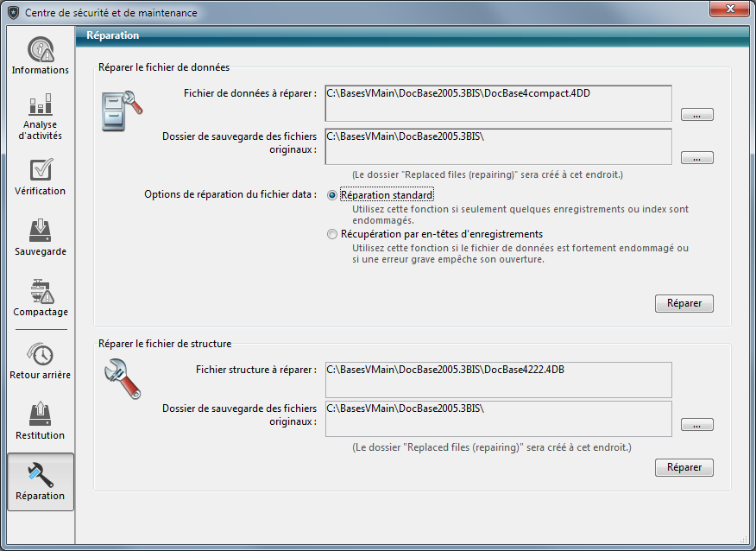Click 'Options de réparation du fichier data' label

coord(230,194)
